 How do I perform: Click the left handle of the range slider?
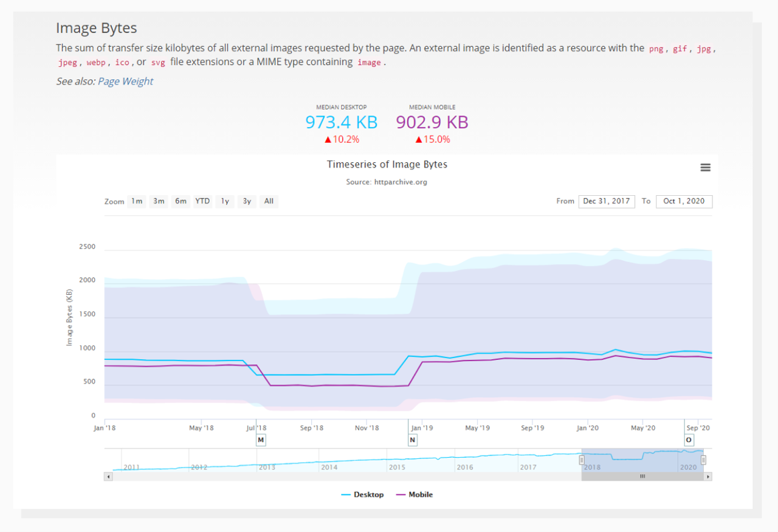coord(582,461)
